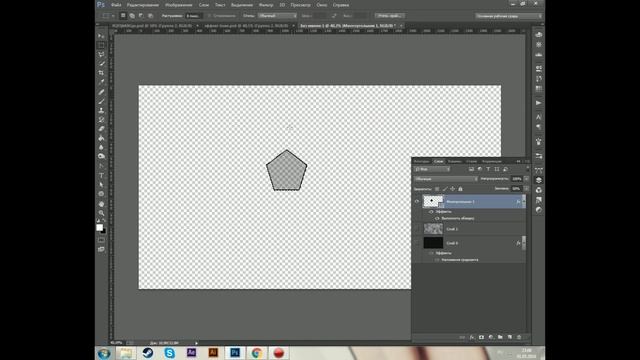Select the Eraser tool
The width and height of the screenshot is (640, 360).
click(101, 129)
